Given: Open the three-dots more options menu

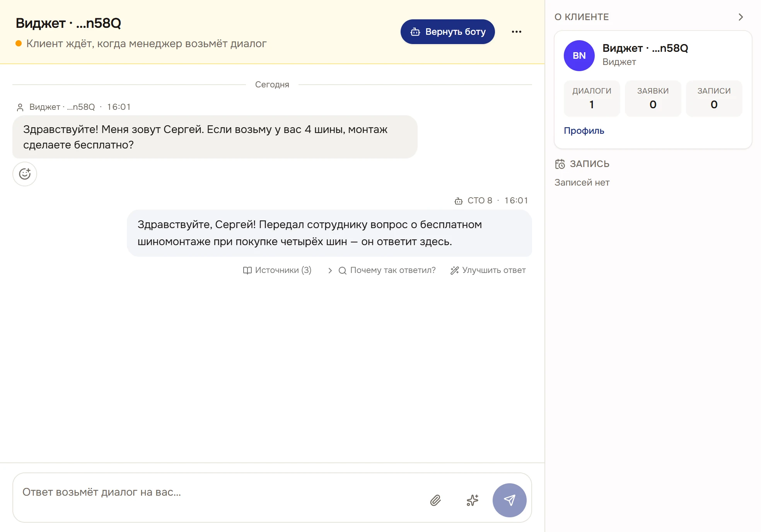Looking at the screenshot, I should click(517, 32).
